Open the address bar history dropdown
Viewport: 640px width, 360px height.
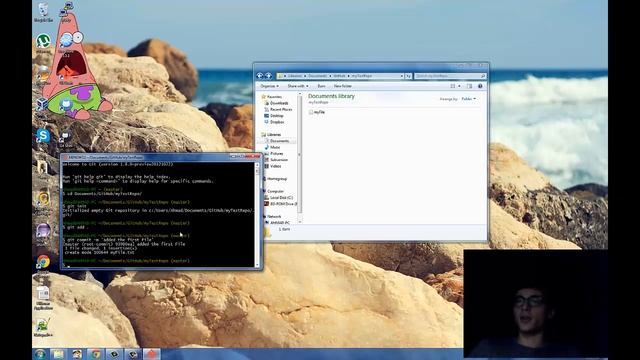[x=402, y=76]
